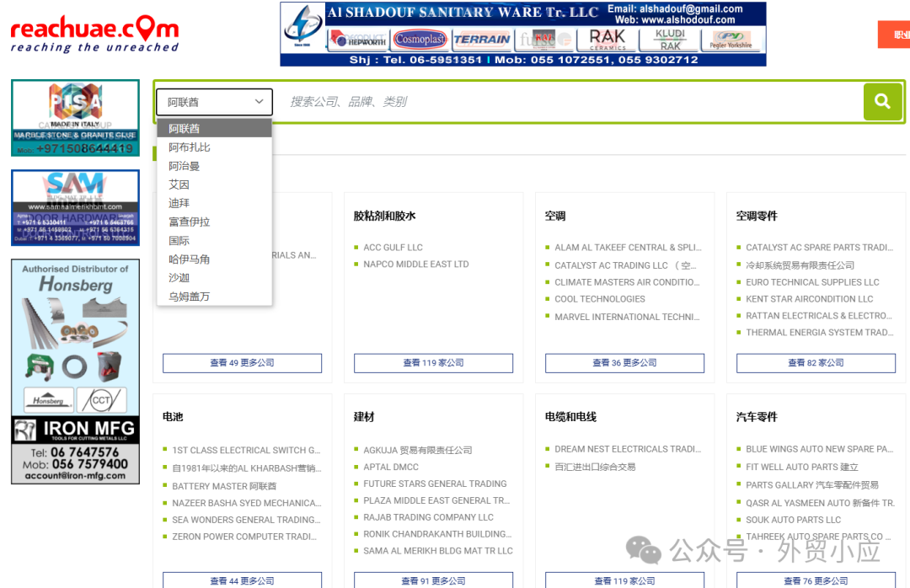This screenshot has width=910, height=588.
Task: Open BLUE WINGS AUTO NEW SPARE link
Action: [820, 449]
